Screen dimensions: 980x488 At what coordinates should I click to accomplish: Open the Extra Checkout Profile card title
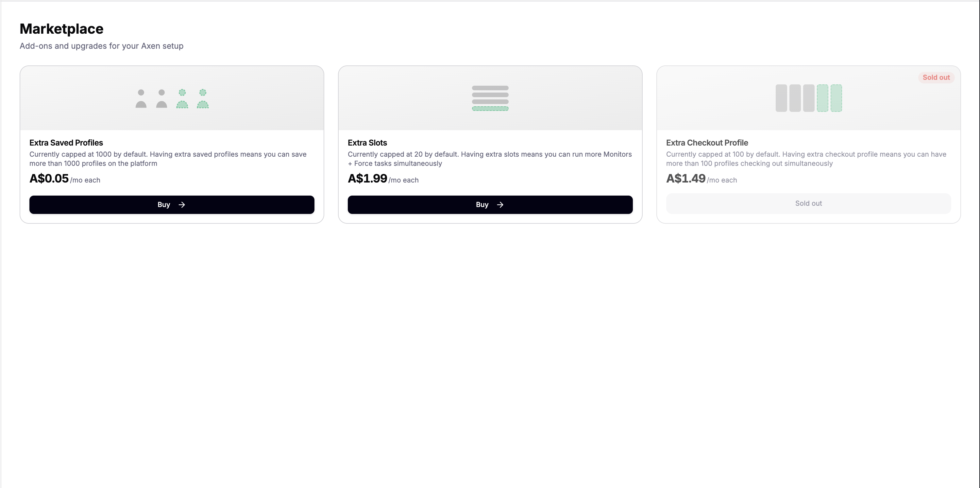point(707,143)
